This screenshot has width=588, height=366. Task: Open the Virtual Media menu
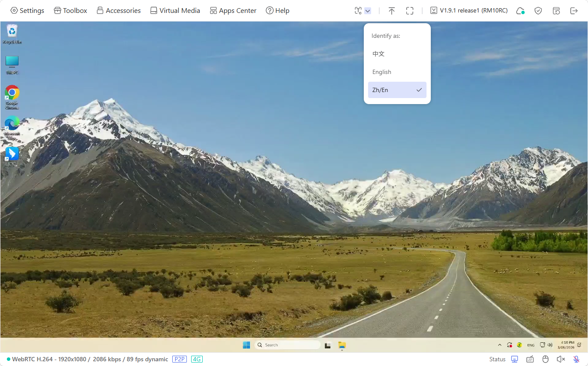175,10
